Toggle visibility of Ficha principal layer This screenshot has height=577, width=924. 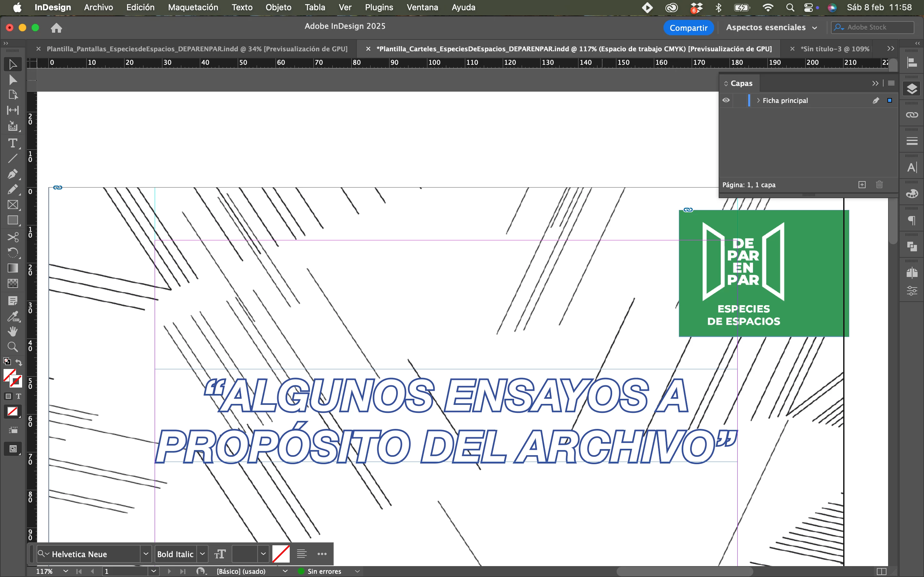point(726,100)
